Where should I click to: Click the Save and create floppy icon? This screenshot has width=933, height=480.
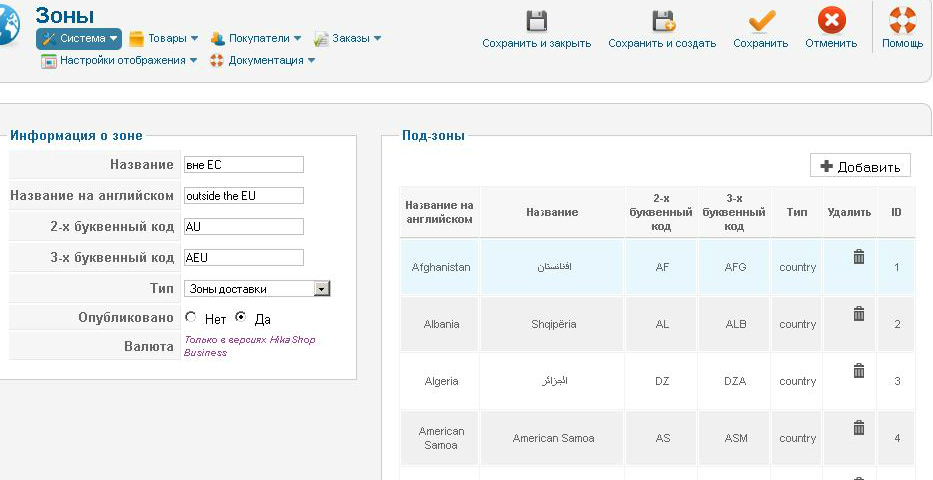pyautogui.click(x=663, y=20)
